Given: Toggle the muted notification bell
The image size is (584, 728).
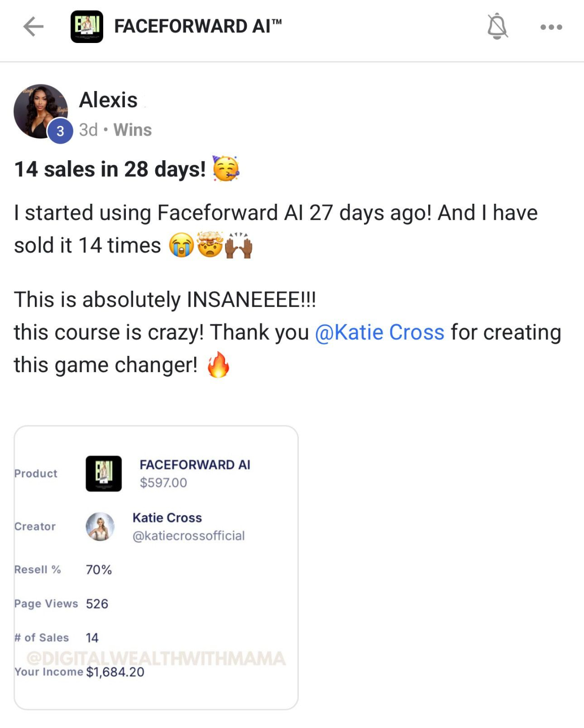Looking at the screenshot, I should coord(497,26).
